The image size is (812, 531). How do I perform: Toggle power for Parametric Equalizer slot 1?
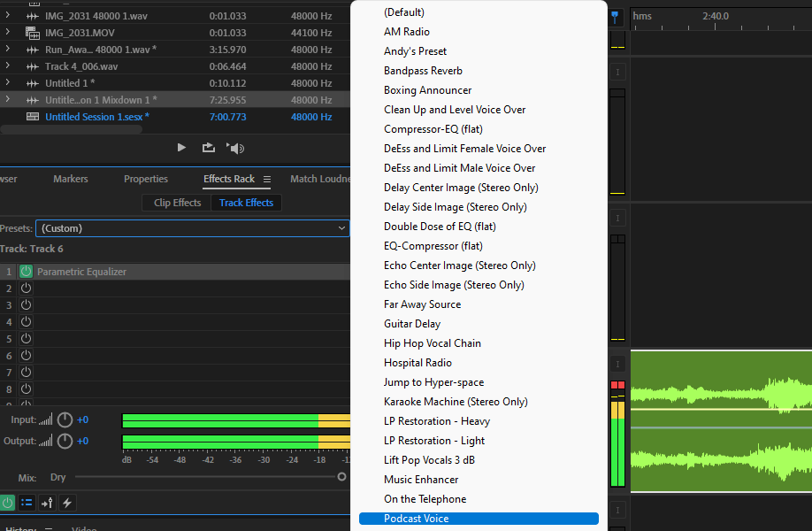[26, 272]
